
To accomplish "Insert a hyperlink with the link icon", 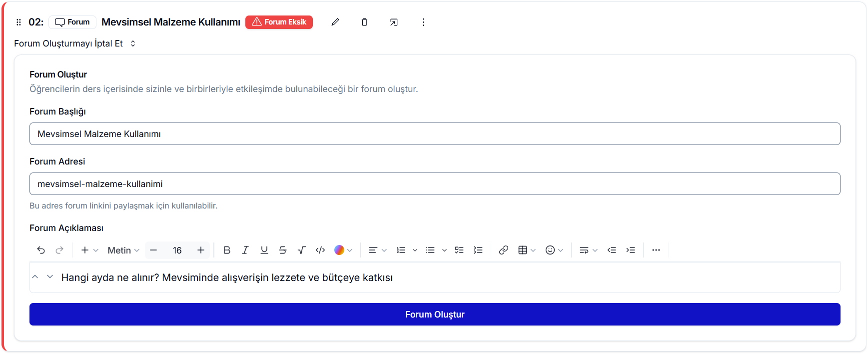I will coord(504,250).
